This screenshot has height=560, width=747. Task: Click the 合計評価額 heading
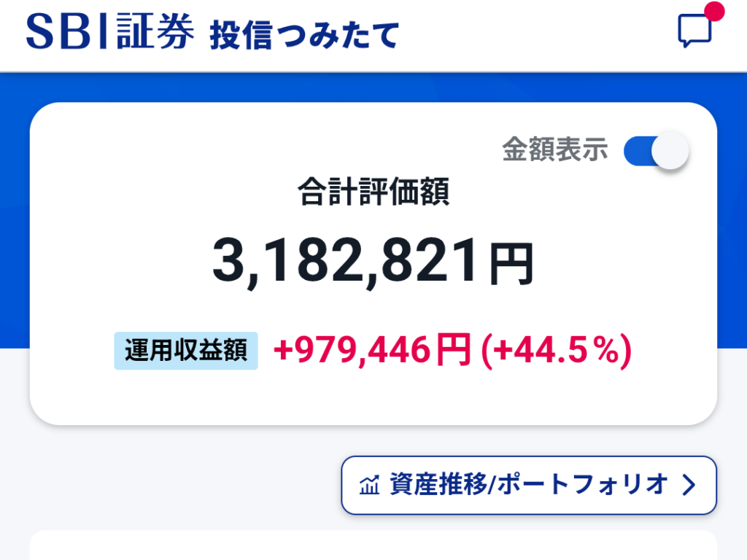coord(373,193)
